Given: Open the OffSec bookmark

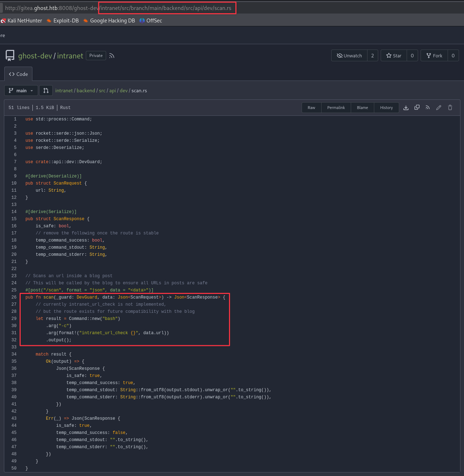Looking at the screenshot, I should (x=151, y=21).
